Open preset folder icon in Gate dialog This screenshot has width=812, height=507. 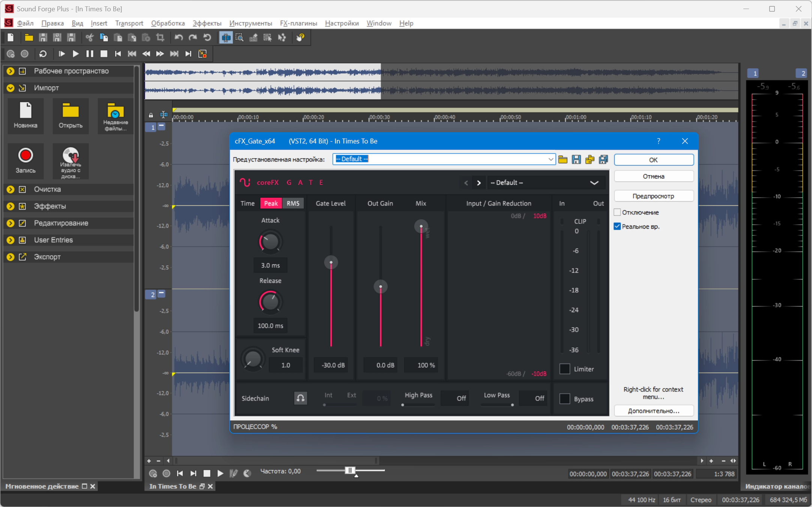[563, 160]
